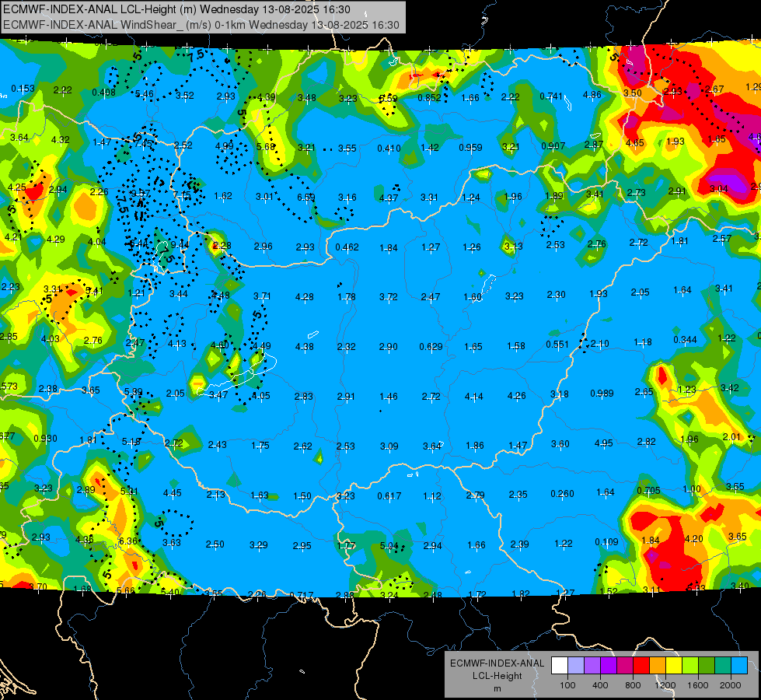Click the legend label 800

click(x=633, y=685)
